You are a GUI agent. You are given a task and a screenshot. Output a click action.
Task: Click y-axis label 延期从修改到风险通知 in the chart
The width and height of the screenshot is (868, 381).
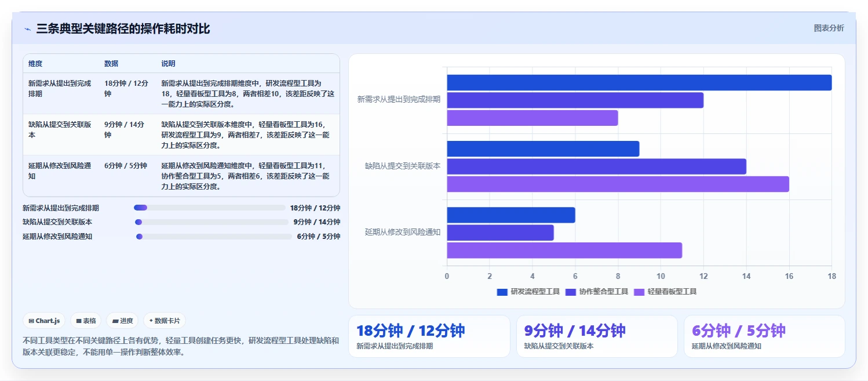403,232
